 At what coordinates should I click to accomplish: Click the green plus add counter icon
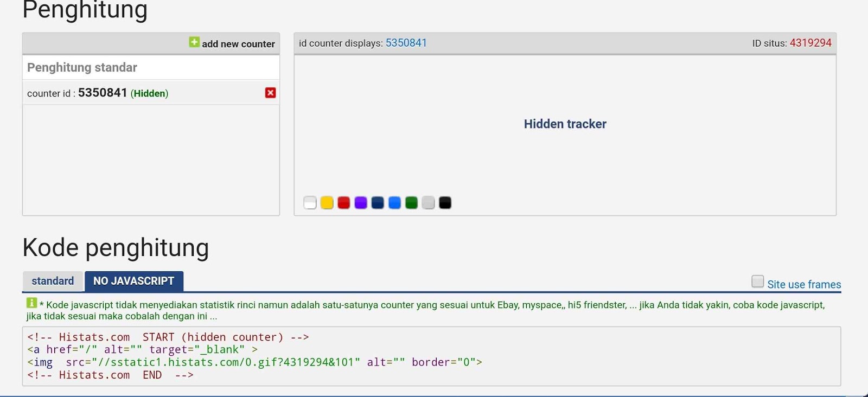194,42
